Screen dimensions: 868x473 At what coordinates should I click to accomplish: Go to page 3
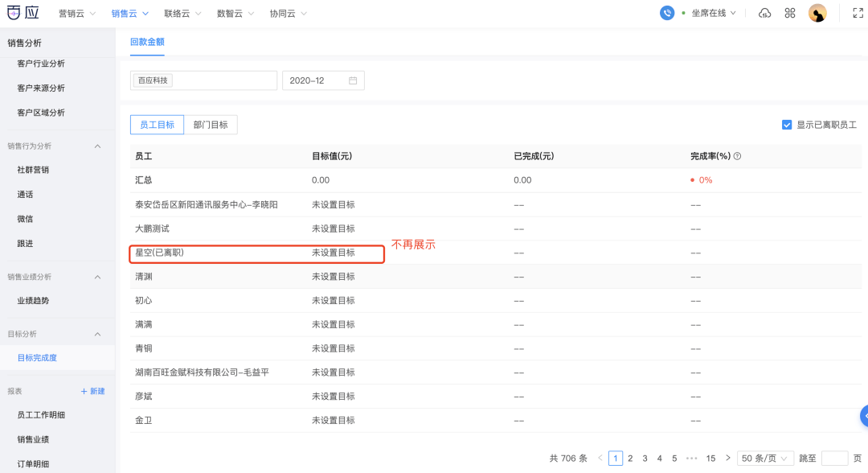click(645, 458)
